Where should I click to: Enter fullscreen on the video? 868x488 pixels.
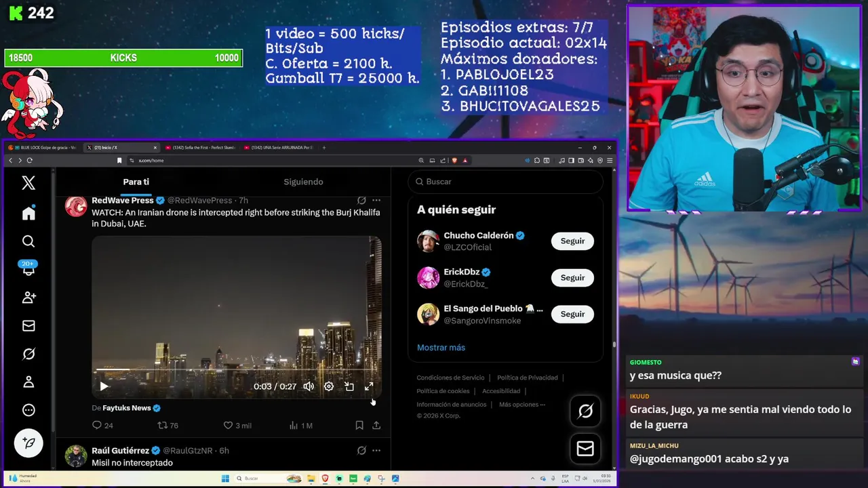click(369, 386)
